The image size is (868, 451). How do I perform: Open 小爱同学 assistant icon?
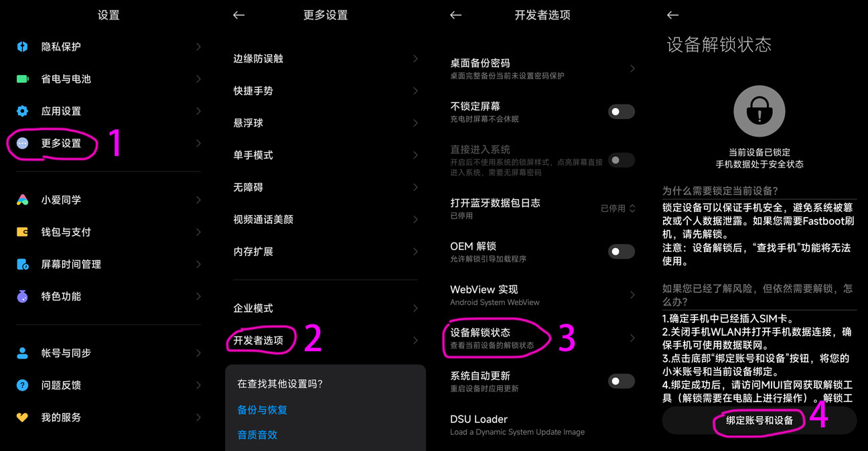click(x=23, y=200)
